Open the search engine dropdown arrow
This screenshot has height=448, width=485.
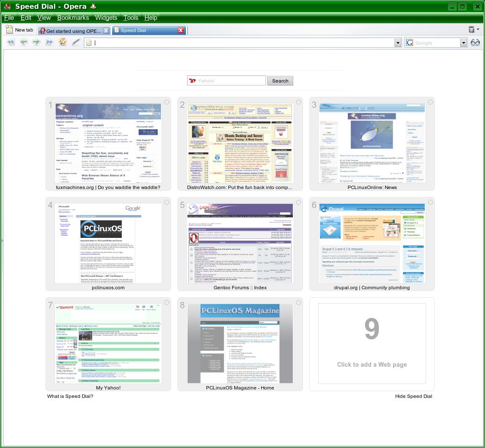464,43
